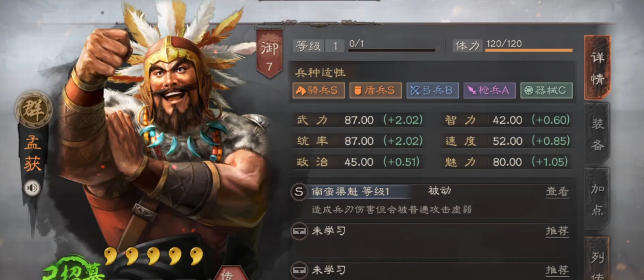Click 推荐 for the second unlearned skill
644x280 pixels.
coord(557,270)
